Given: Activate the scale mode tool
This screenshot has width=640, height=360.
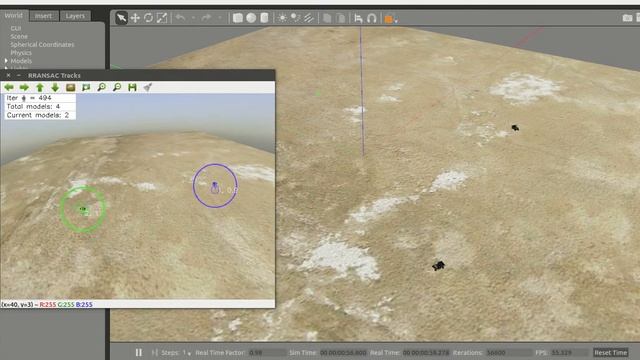Looking at the screenshot, I should [x=162, y=18].
